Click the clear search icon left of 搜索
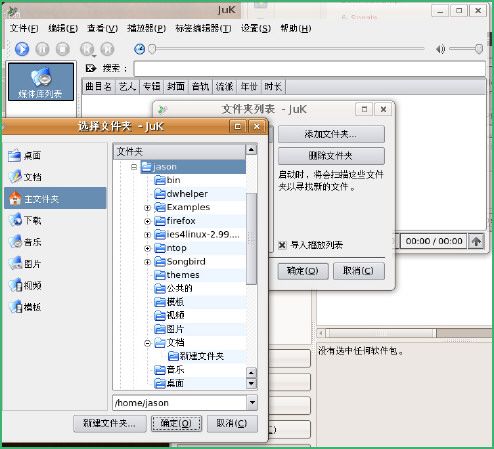 (91, 68)
